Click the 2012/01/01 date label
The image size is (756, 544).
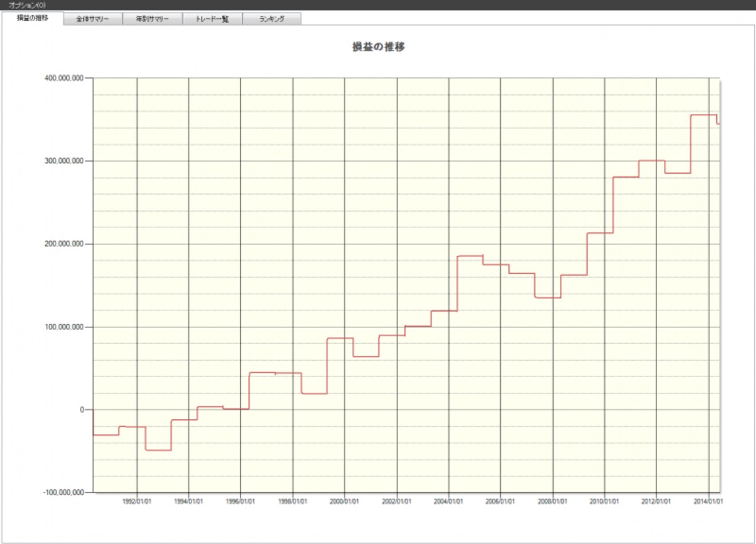[656, 501]
